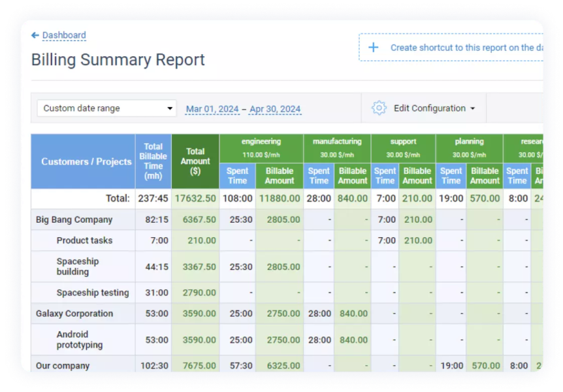Select the Our company row
563x392 pixels.
point(61,366)
